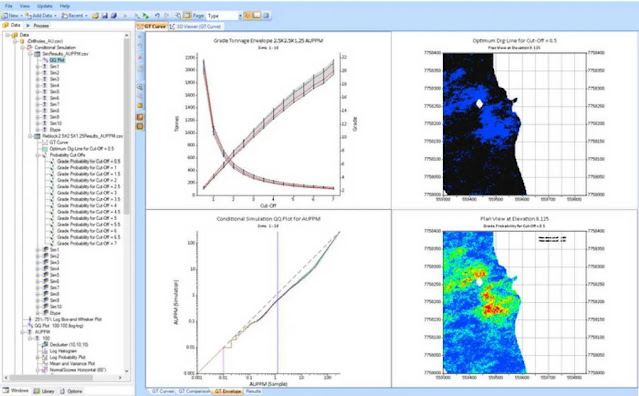
Task: Toggle the second highlighted icon after Page dropdown
Action: pos(257,15)
